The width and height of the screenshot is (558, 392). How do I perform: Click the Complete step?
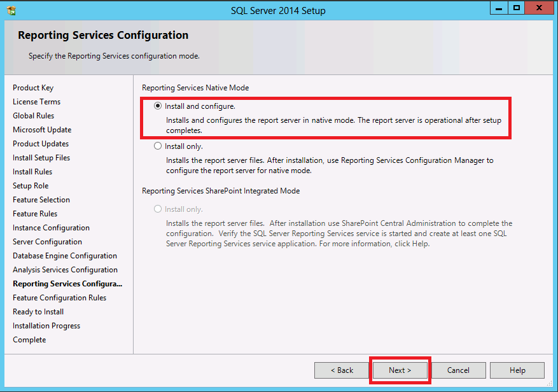[x=29, y=340]
